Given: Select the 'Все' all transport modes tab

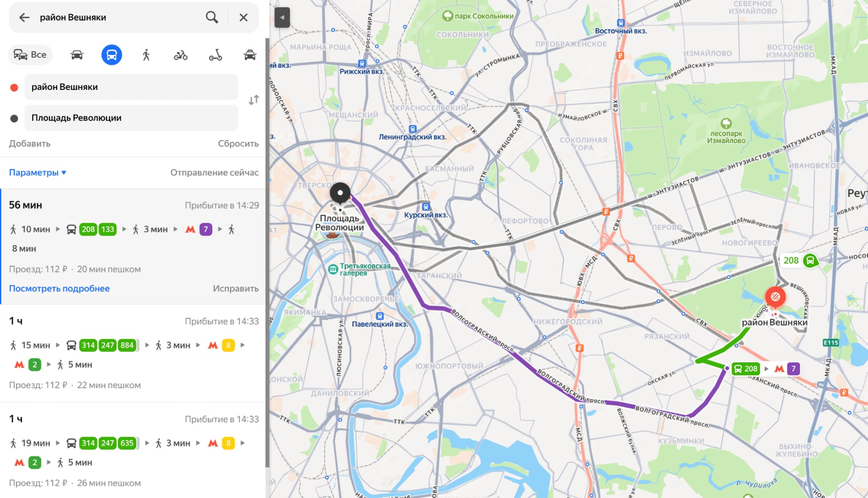Looking at the screenshot, I should point(30,55).
